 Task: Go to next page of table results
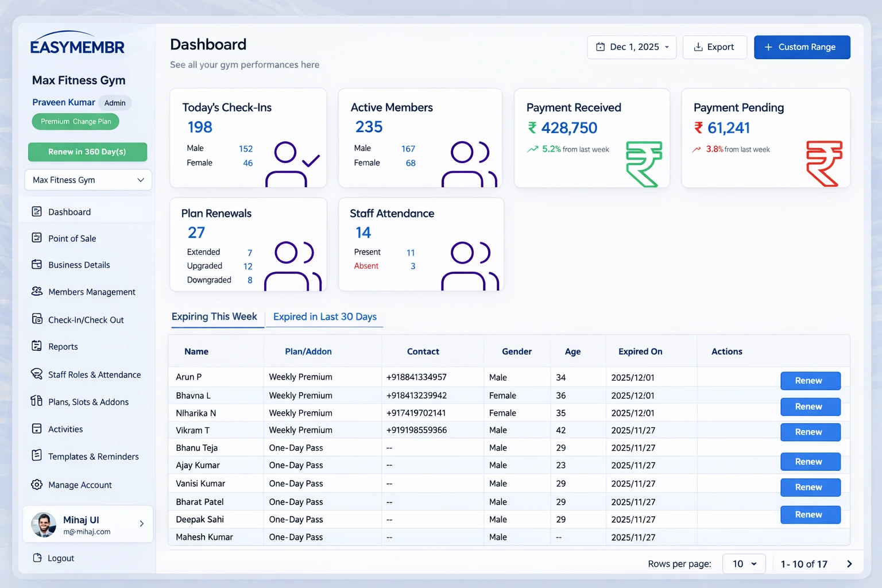point(849,564)
